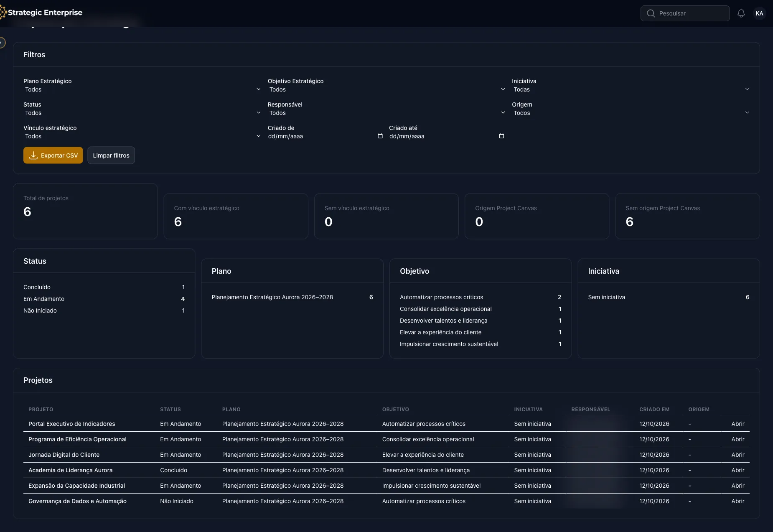Open the Responsável filter dropdown
773x532 pixels.
387,113
